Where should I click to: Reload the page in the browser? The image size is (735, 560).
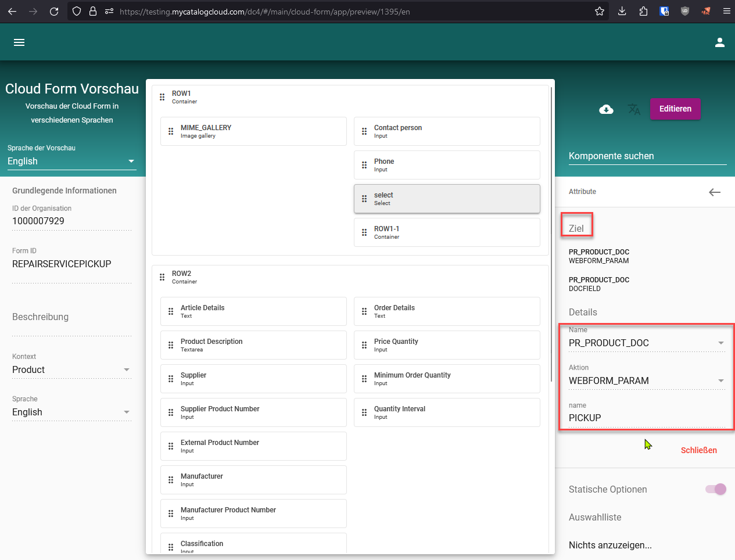tap(54, 11)
